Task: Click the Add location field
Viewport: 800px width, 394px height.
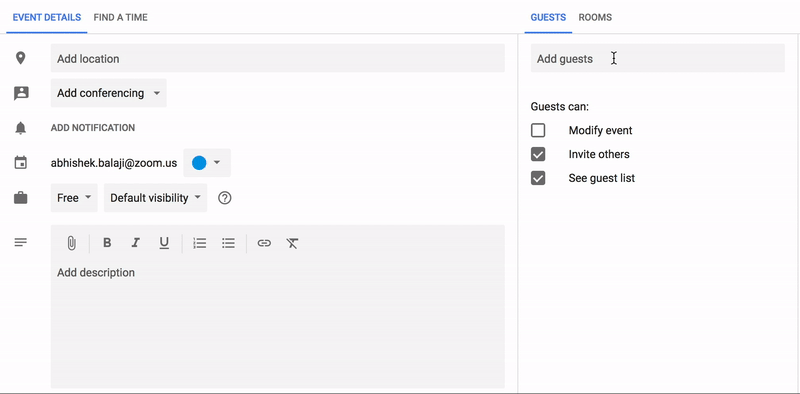Action: pos(278,58)
